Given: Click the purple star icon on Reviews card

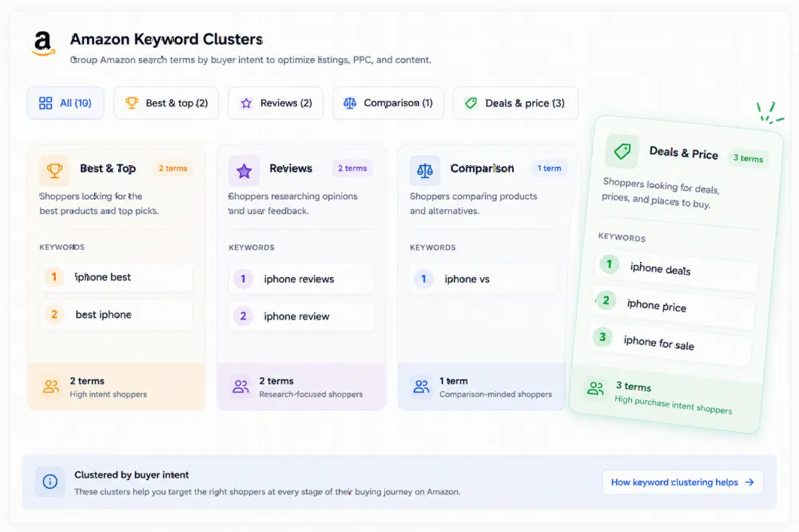Looking at the screenshot, I should 244,171.
